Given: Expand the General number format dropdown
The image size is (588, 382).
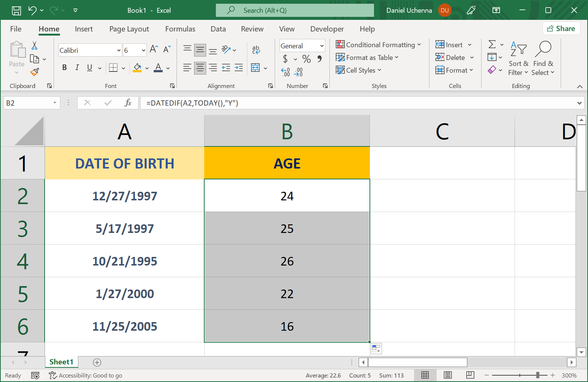Looking at the screenshot, I should click(x=322, y=46).
